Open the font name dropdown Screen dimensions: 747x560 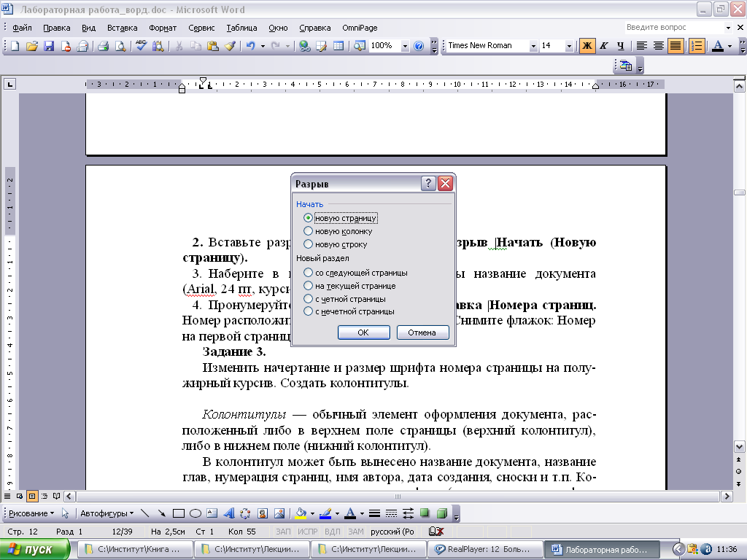point(533,46)
